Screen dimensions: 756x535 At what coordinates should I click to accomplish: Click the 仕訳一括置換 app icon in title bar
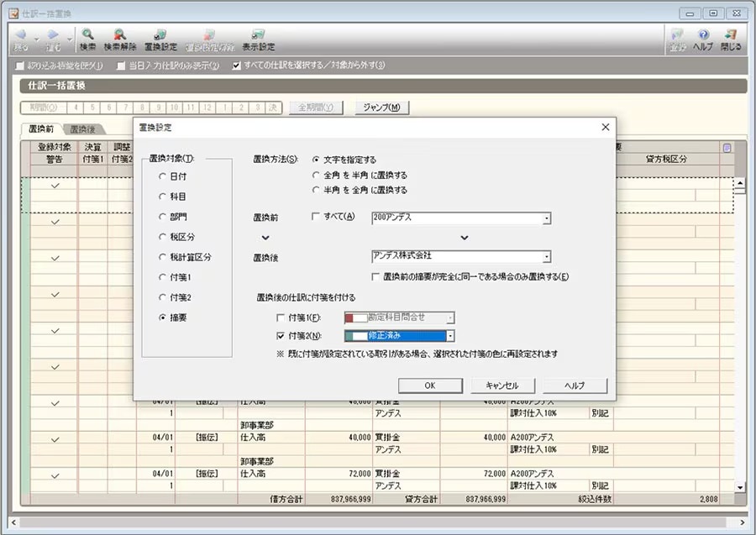pos(13,13)
